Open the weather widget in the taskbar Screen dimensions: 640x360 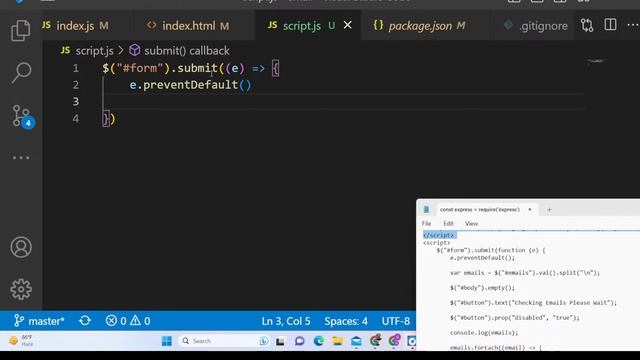pyautogui.click(x=20, y=340)
